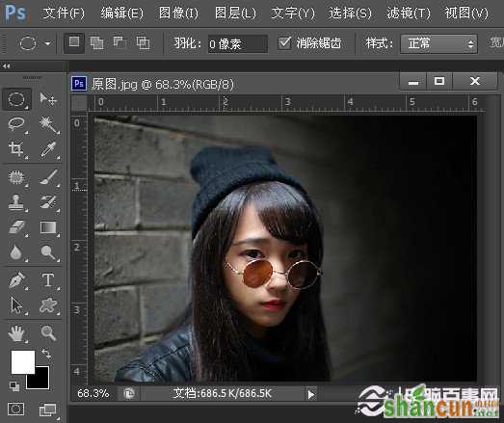This screenshot has height=423, width=504.
Task: Click the white foreground color swatch
Action: pyautogui.click(x=23, y=361)
